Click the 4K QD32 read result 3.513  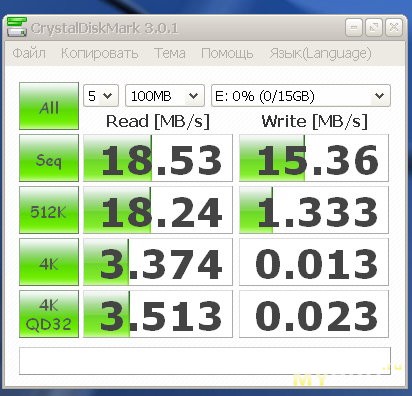pyautogui.click(x=158, y=314)
